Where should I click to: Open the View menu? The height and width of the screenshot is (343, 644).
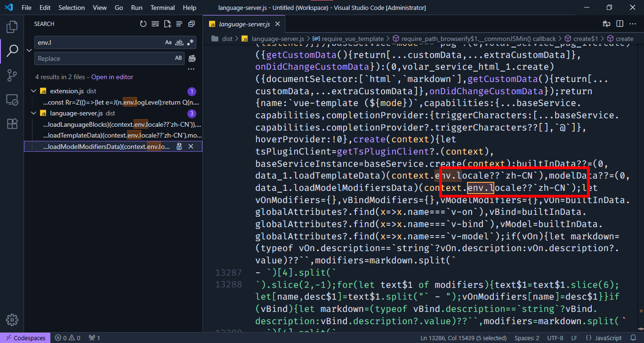pos(100,8)
